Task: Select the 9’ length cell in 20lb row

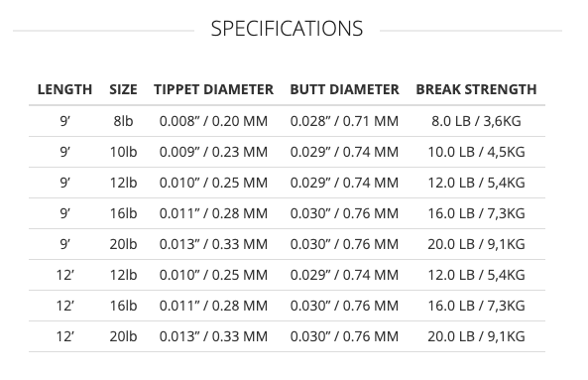Action: (64, 244)
